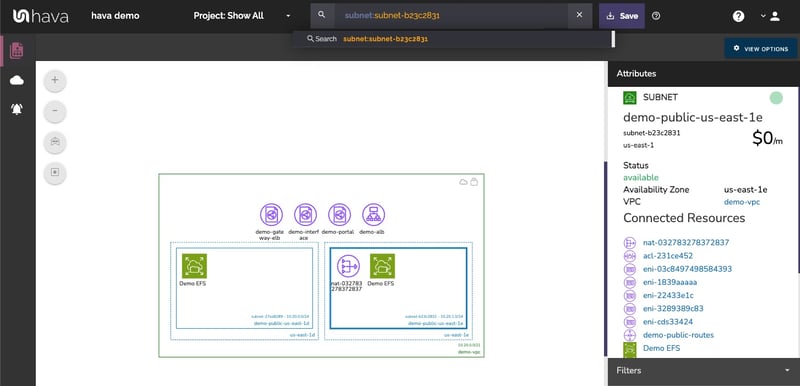800x386 pixels.
Task: Click the us-east-1e zone label in diagram
Action: click(x=457, y=335)
